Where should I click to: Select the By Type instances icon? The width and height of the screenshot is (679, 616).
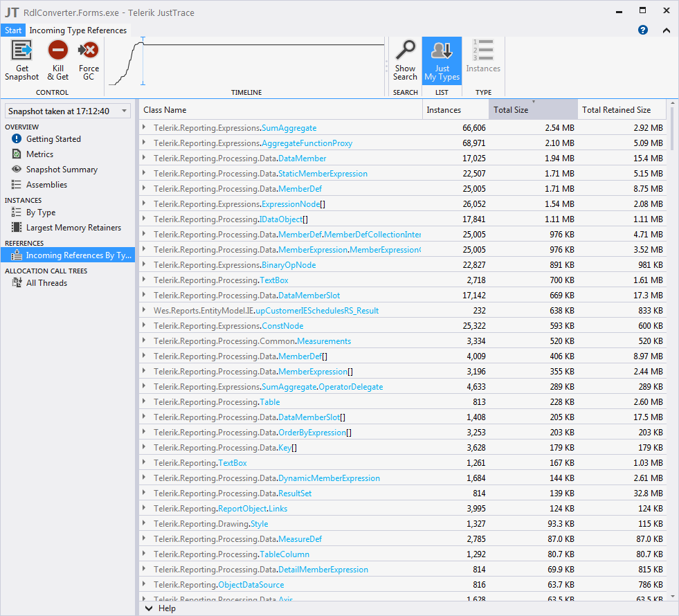click(x=17, y=212)
